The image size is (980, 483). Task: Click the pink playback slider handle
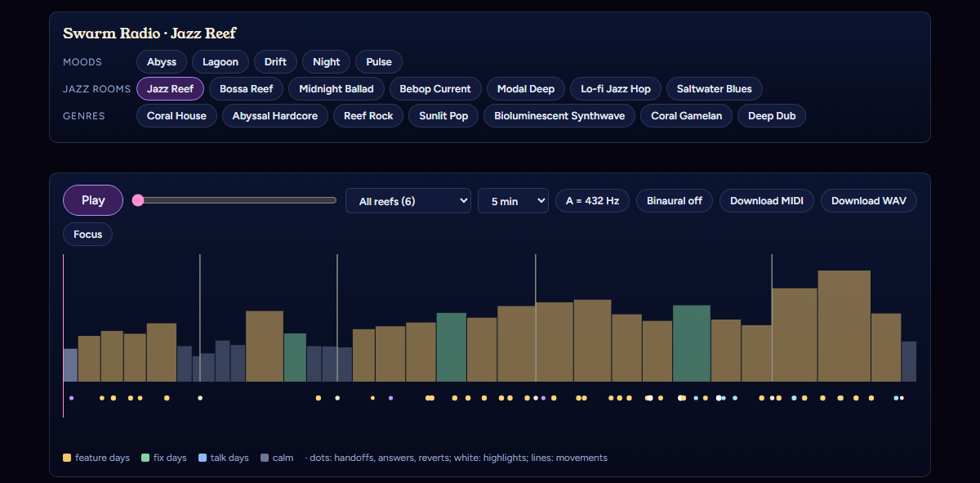tap(138, 200)
